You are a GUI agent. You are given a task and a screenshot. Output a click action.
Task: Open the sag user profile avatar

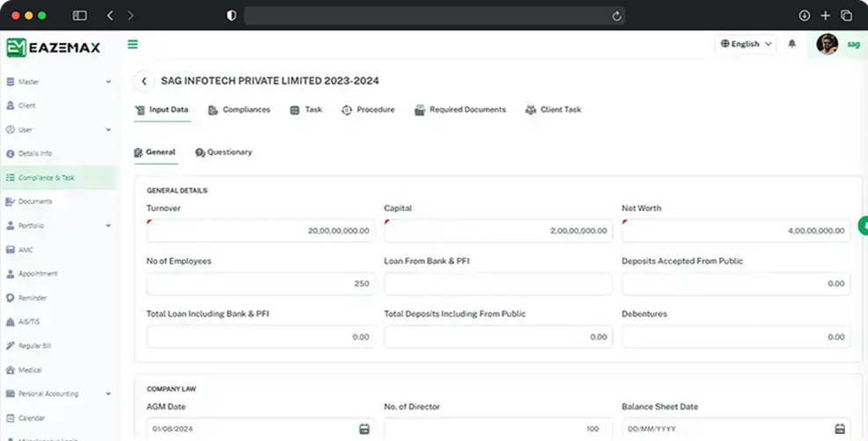pyautogui.click(x=827, y=44)
